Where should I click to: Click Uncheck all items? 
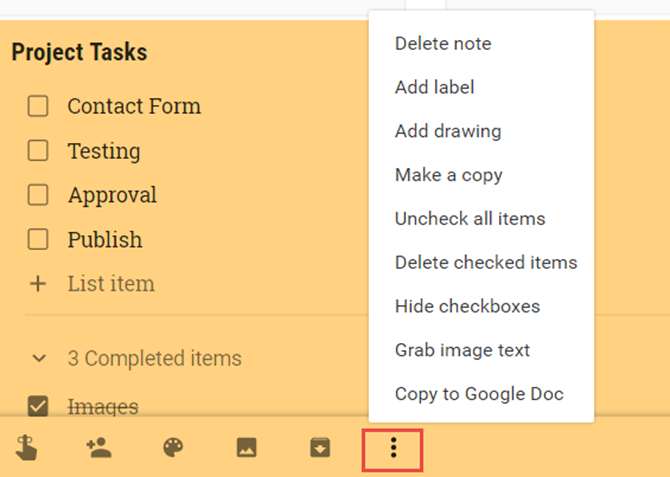click(469, 219)
